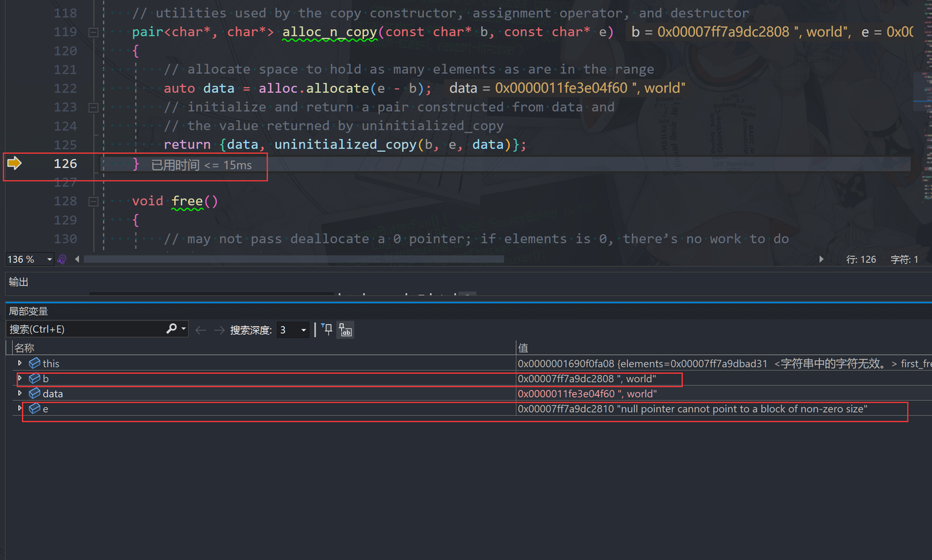Click the 局部变量 panel header

27,310
